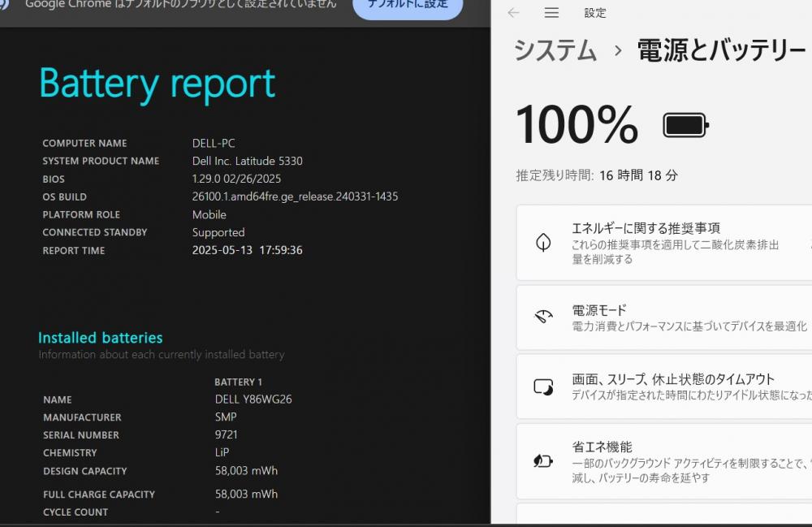
Task: Click the COMPUTER NAME label
Action: tap(84, 144)
